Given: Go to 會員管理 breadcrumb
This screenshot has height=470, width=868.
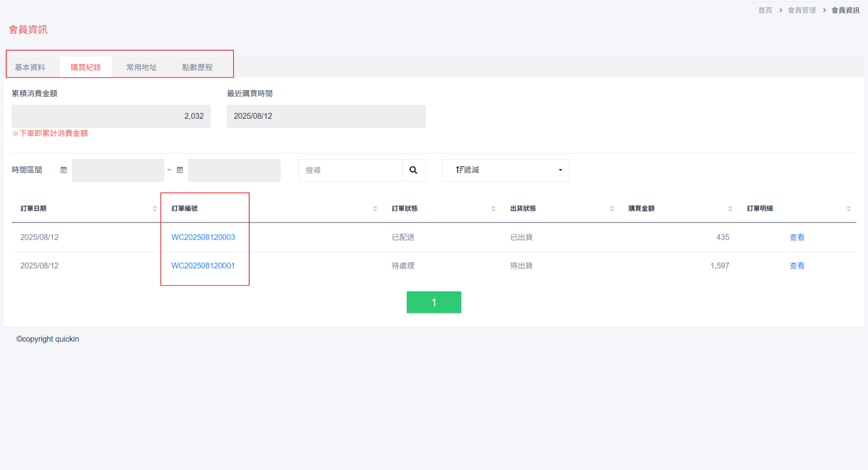Looking at the screenshot, I should pos(802,10).
